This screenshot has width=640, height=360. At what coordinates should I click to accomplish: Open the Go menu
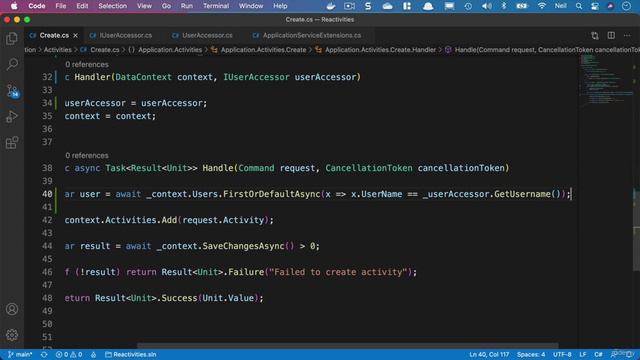(x=166, y=6)
